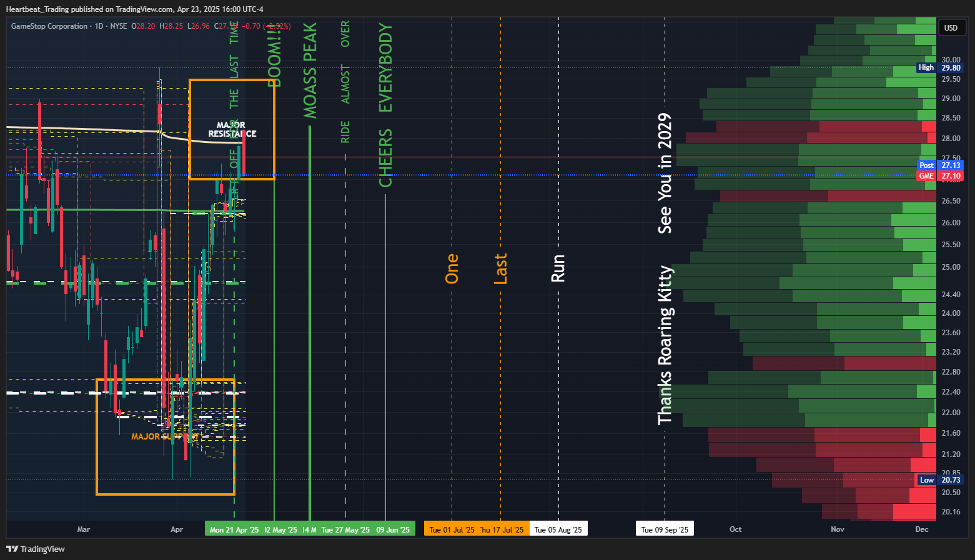
Task: Click the orange 'One' text annotation
Action: click(452, 268)
